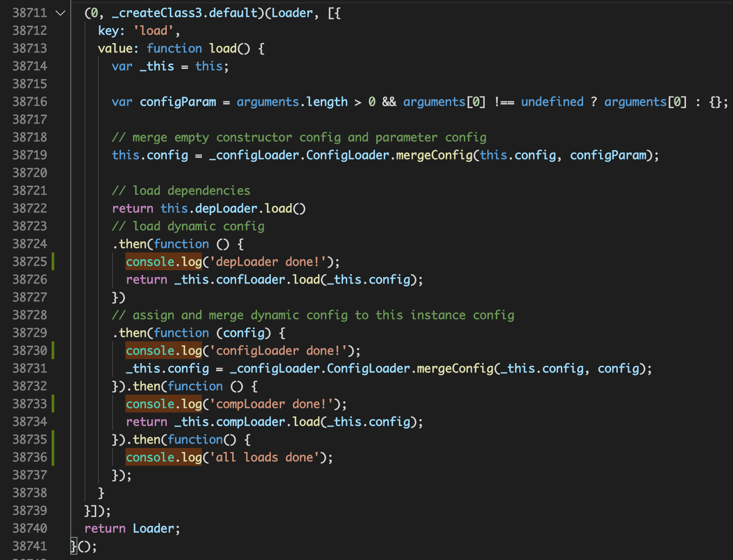733x560 pixels.
Task: Select the console.log token on line 38733
Action: [x=163, y=404]
